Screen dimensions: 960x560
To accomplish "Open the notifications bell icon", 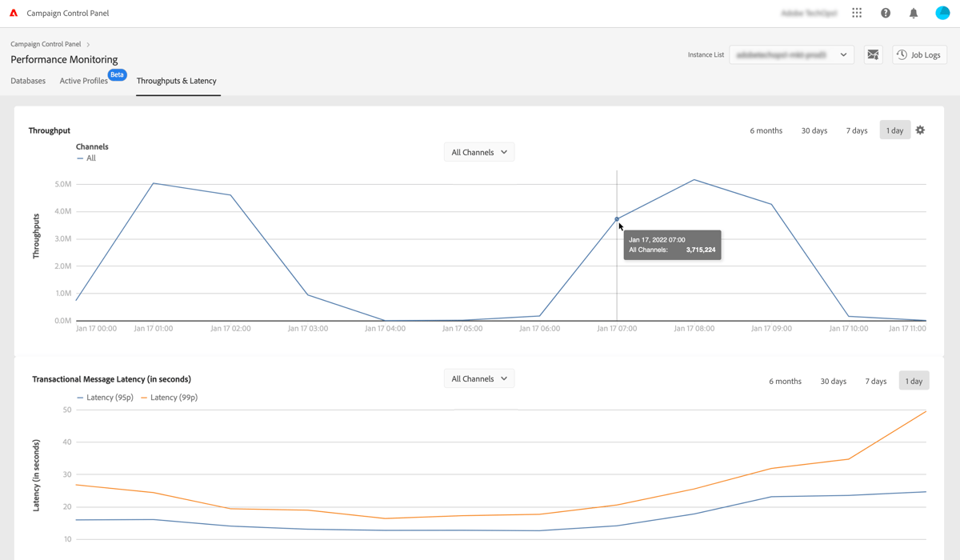I will 913,12.
